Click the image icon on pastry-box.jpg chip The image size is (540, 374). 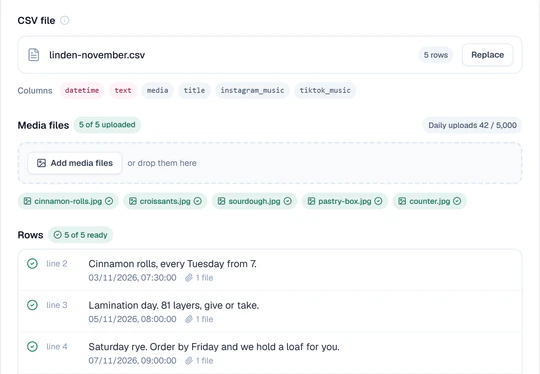pyautogui.click(x=311, y=201)
